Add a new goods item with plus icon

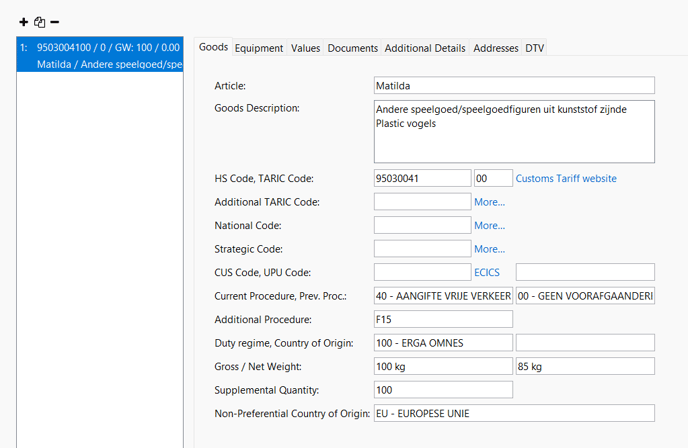(24, 22)
